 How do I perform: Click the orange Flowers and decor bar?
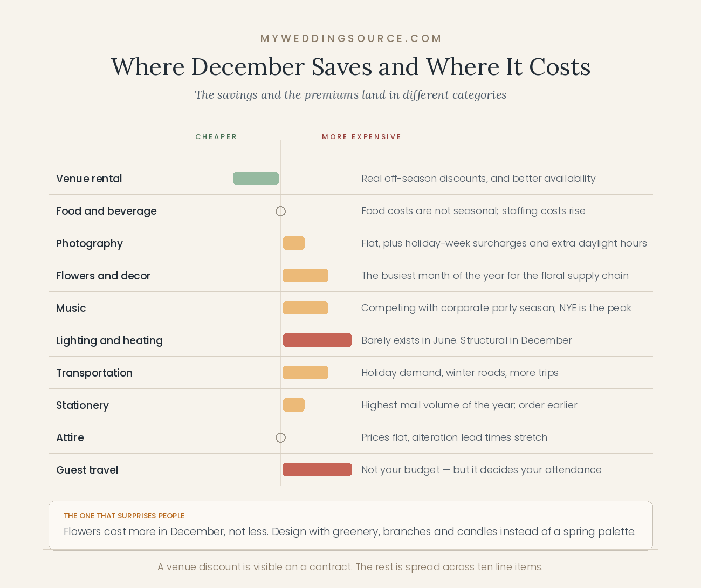(305, 275)
